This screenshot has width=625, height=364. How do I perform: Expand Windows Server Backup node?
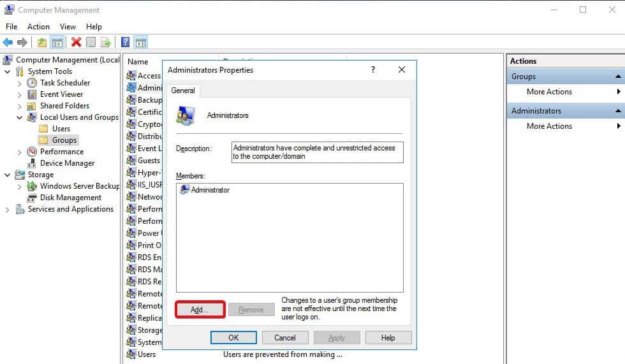point(20,186)
